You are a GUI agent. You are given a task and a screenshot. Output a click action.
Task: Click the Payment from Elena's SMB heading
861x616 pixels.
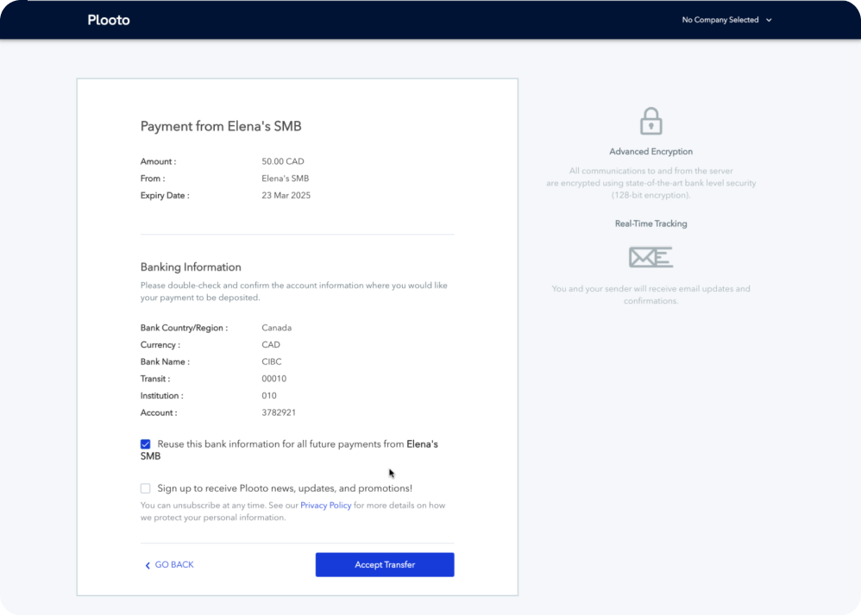(x=221, y=126)
